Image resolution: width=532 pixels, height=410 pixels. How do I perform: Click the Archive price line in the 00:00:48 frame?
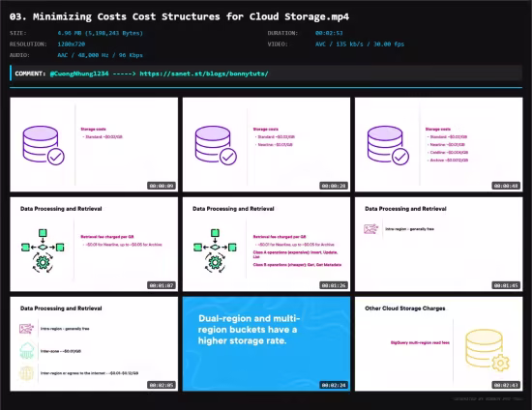[448, 161]
